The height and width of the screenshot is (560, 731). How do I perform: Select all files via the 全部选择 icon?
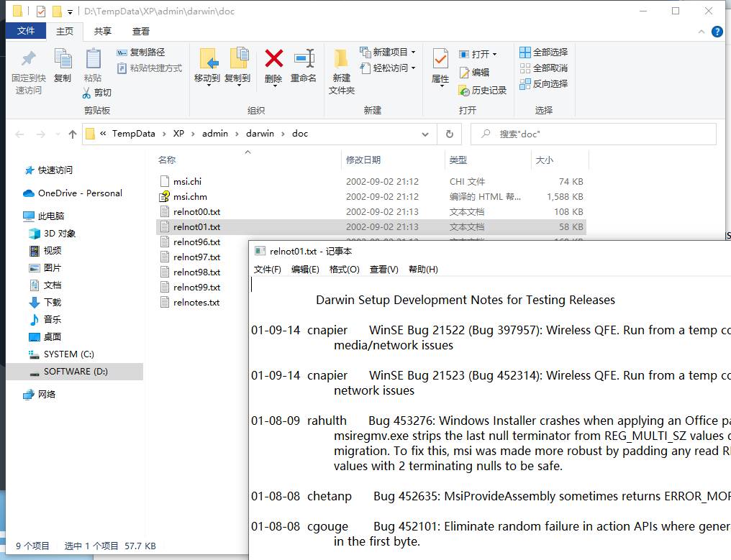[x=544, y=52]
